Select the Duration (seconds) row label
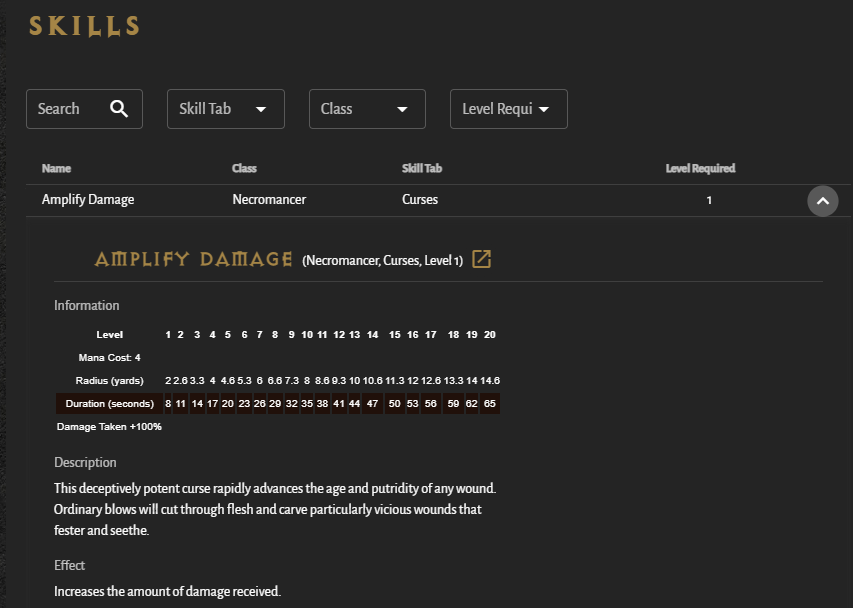The width and height of the screenshot is (853, 608). [109, 404]
